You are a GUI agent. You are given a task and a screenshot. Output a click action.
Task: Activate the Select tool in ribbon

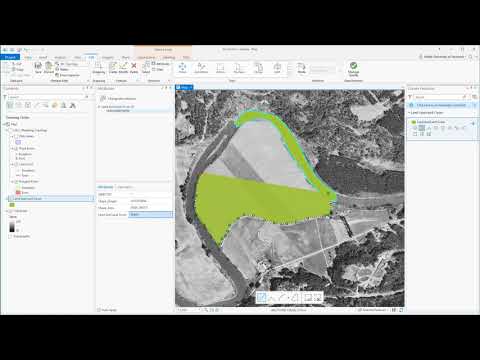point(146,68)
